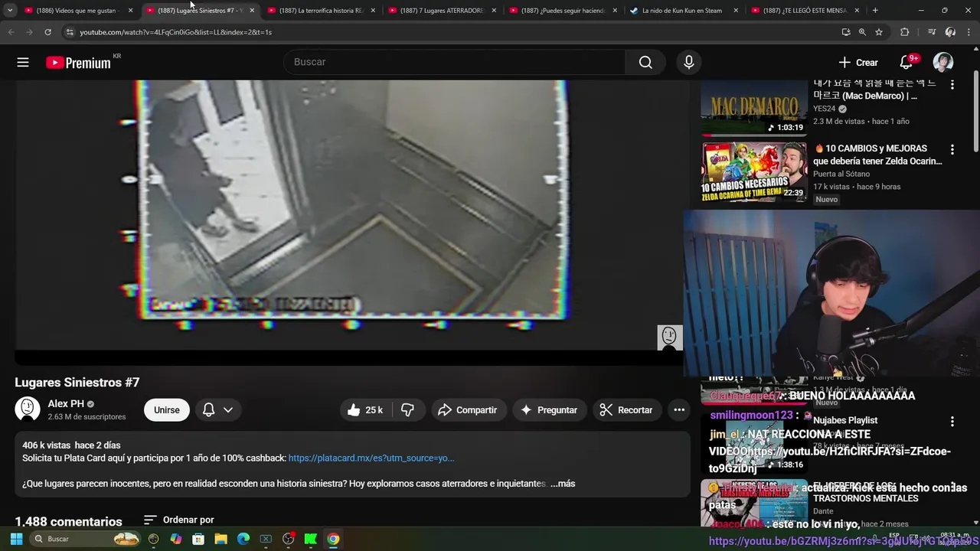Click the 1.488 comentarios heading

[68, 521]
